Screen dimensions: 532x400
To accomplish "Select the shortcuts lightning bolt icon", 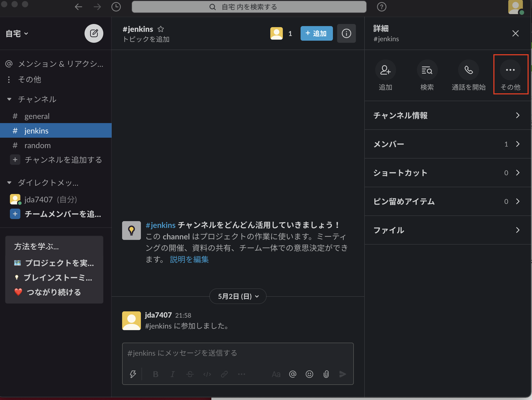I will point(133,374).
